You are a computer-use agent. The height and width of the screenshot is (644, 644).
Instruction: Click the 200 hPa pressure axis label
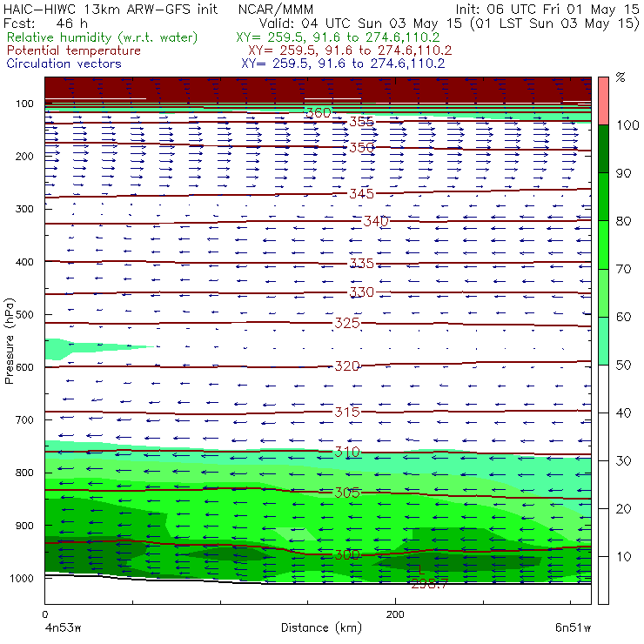point(24,156)
